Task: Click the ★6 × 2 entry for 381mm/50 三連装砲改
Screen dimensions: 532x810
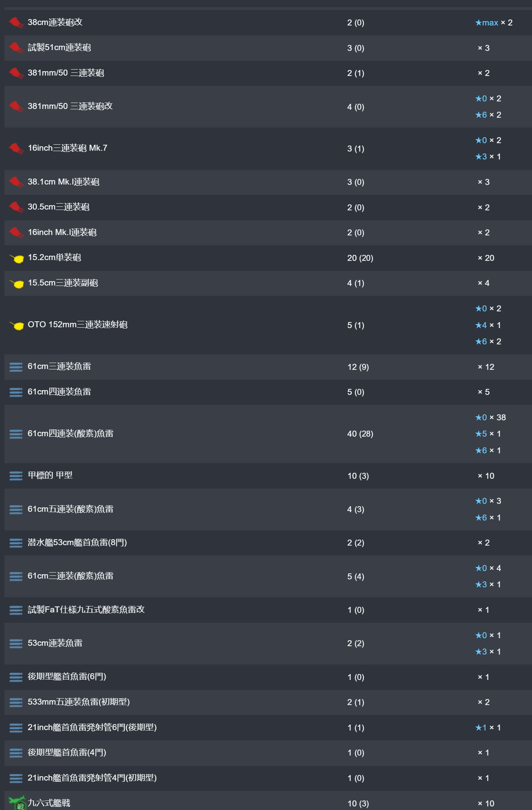Action: pos(488,115)
